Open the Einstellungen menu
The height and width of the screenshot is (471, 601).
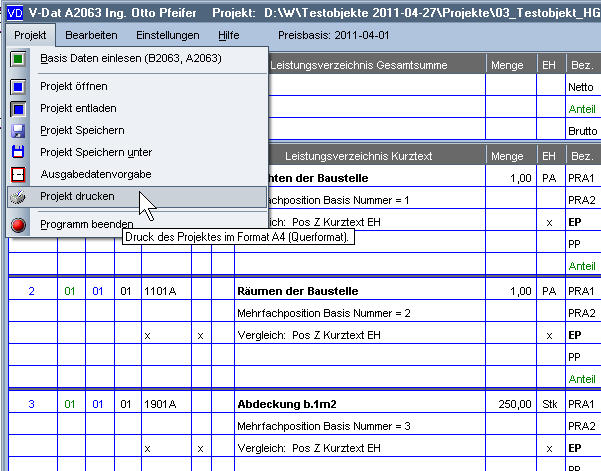pyautogui.click(x=168, y=35)
